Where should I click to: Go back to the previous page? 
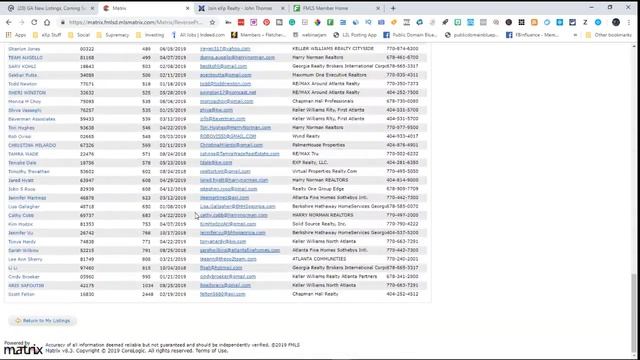[x=9, y=22]
